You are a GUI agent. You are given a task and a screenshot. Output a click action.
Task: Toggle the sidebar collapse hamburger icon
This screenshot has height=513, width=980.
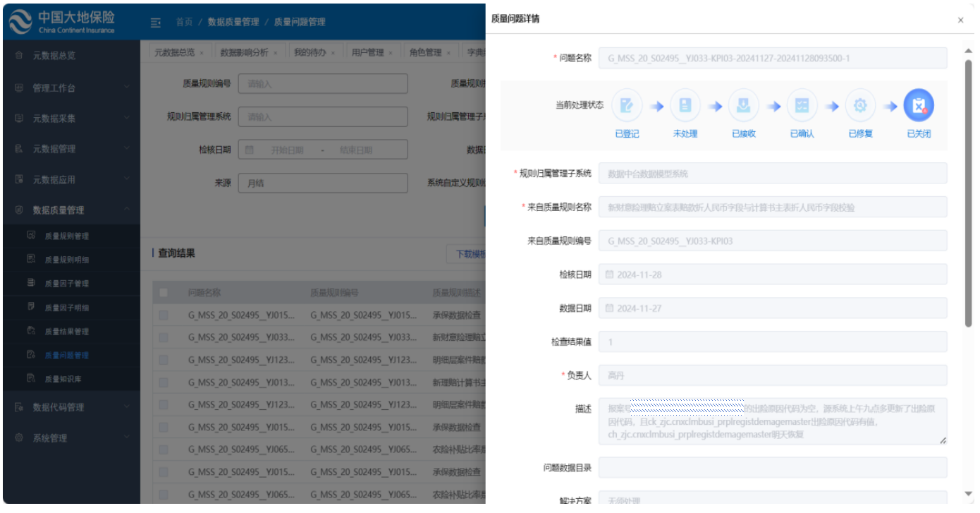tap(156, 22)
